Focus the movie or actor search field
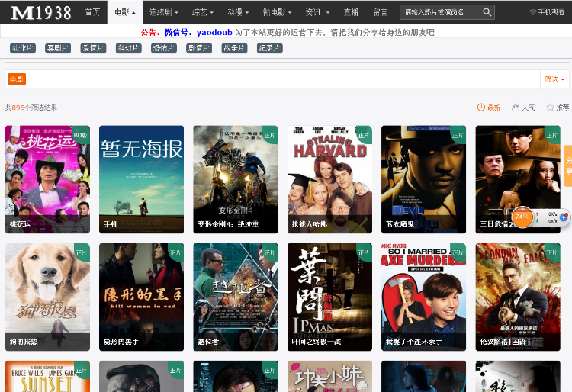Viewport: 572px width, 392px height. [441, 12]
